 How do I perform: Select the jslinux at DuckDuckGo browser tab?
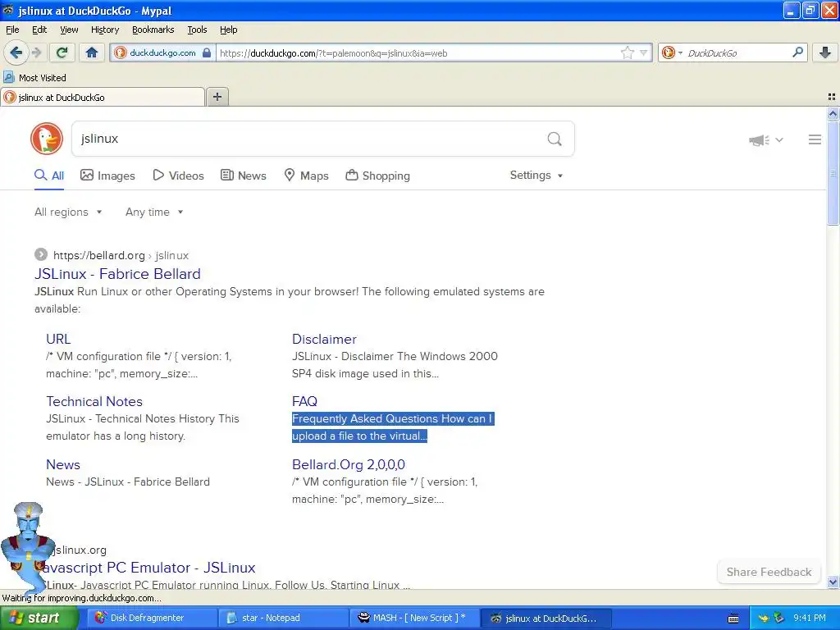[x=103, y=97]
